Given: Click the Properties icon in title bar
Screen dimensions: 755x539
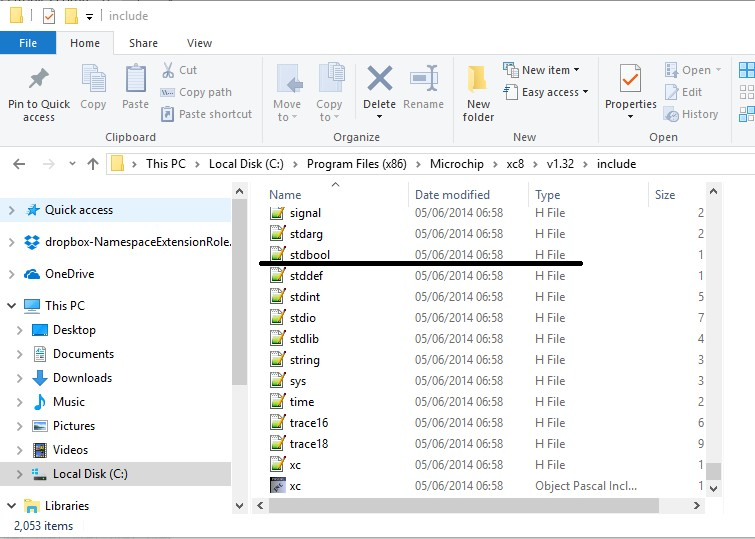Looking at the screenshot, I should pyautogui.click(x=49, y=16).
